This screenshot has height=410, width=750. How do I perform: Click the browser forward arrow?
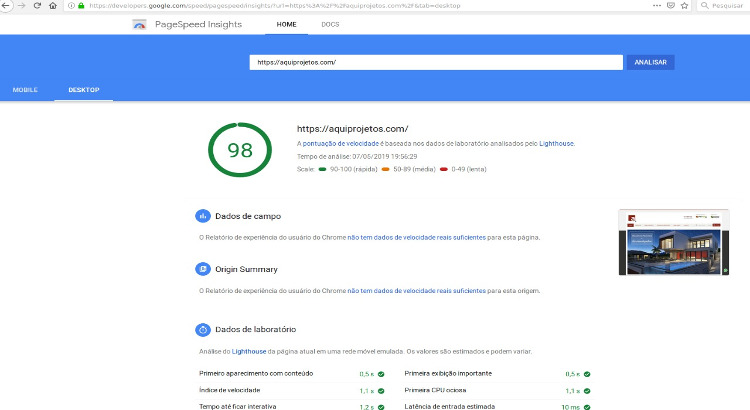[21, 5]
